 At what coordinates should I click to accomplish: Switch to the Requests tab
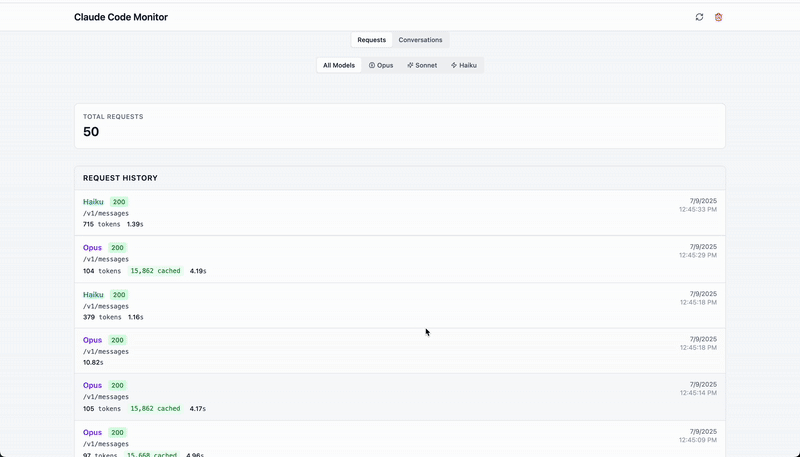[371, 40]
